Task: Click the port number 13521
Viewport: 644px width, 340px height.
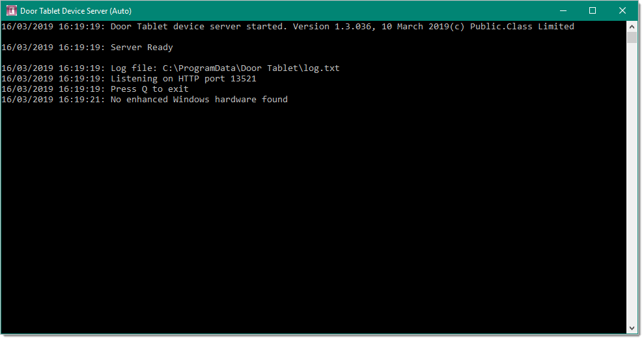Action: tap(243, 79)
